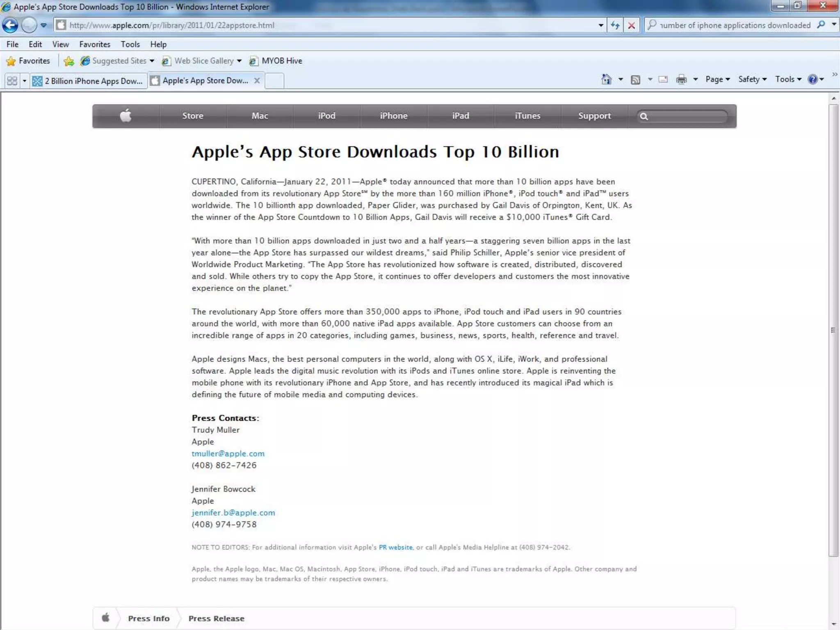Expand the Safety dropdown menu
This screenshot has width=840, height=630.
[752, 79]
